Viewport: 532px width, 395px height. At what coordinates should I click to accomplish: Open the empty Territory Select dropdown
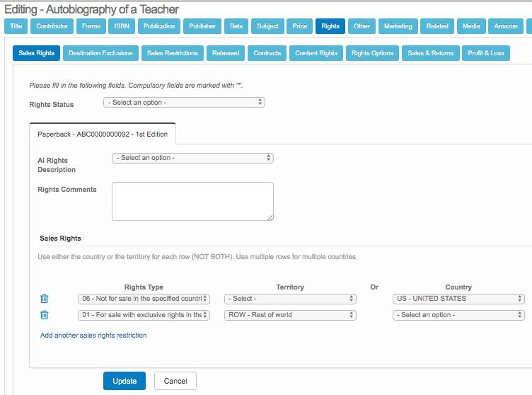pyautogui.click(x=290, y=299)
